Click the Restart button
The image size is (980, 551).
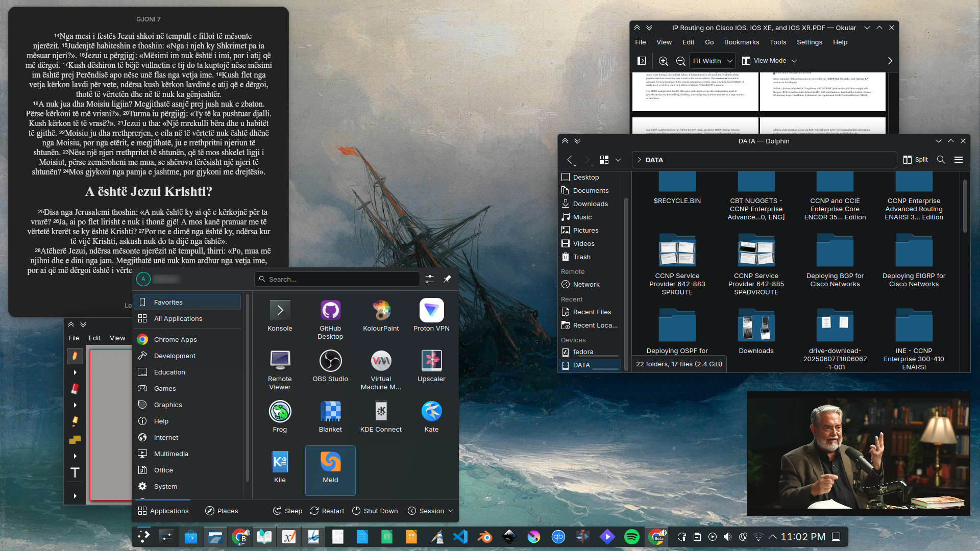(x=327, y=511)
